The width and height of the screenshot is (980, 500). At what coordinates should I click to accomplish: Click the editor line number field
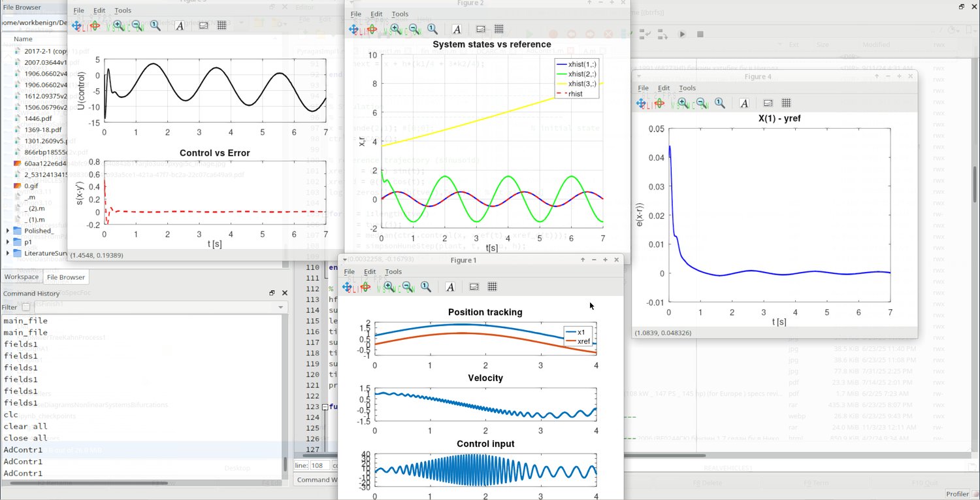(319, 465)
